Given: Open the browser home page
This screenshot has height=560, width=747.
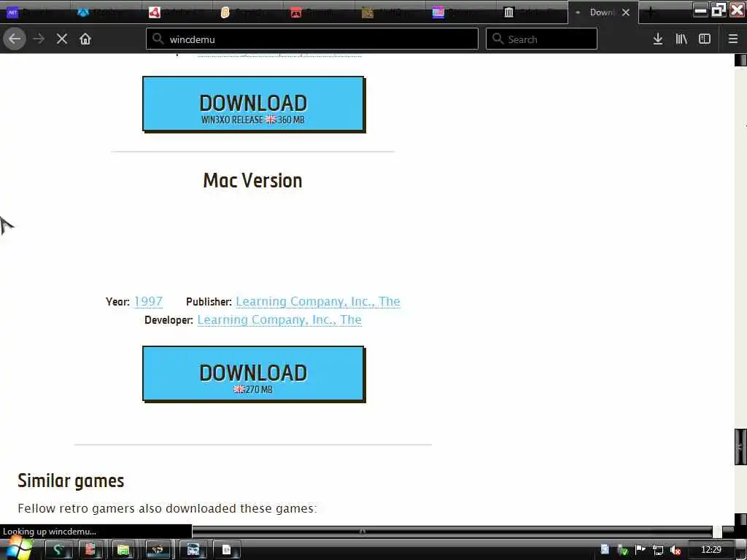Looking at the screenshot, I should coord(85,39).
